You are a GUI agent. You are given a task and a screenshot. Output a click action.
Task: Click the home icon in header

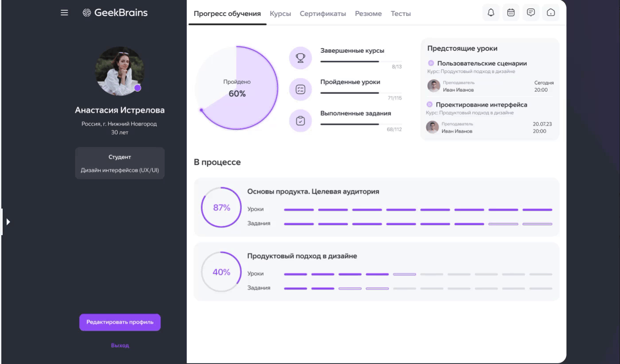coord(550,13)
